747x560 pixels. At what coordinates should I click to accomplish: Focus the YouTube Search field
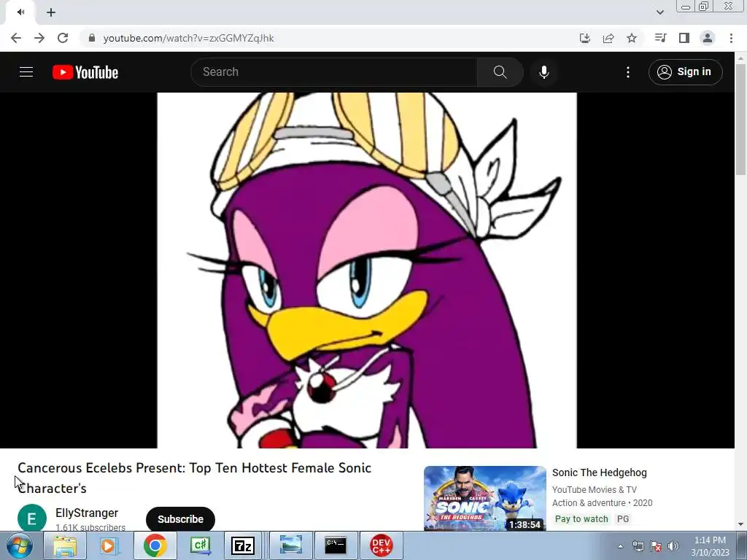point(334,72)
